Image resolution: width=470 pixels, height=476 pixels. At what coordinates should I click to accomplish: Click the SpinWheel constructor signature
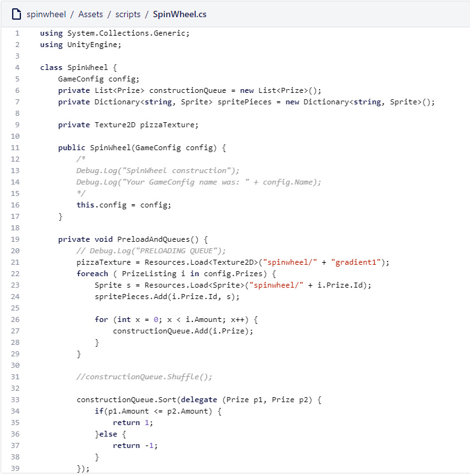click(142, 148)
